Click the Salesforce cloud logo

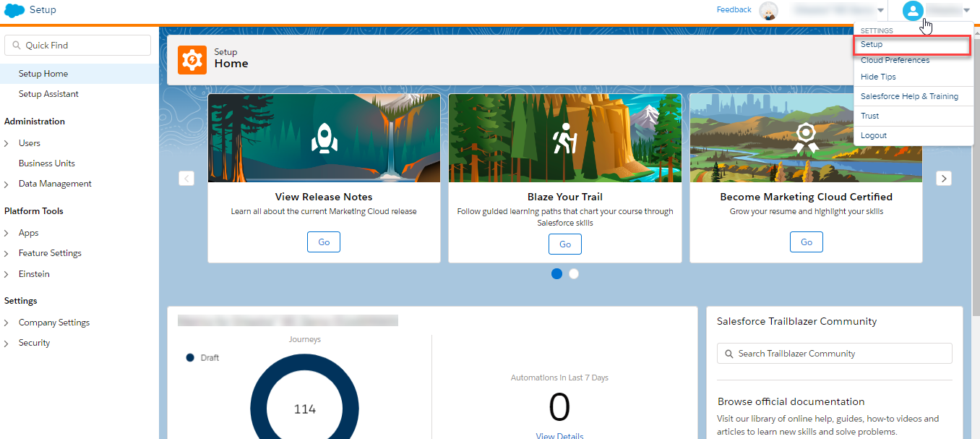pos(14,10)
